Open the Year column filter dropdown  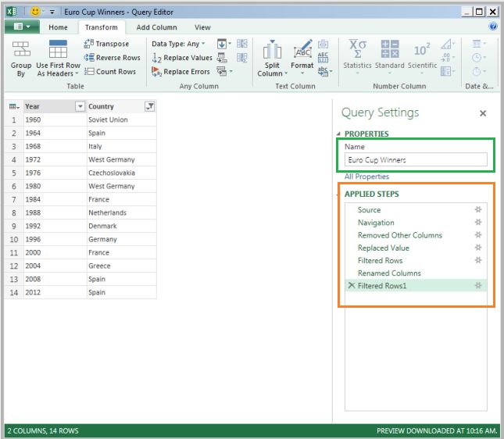[79, 106]
